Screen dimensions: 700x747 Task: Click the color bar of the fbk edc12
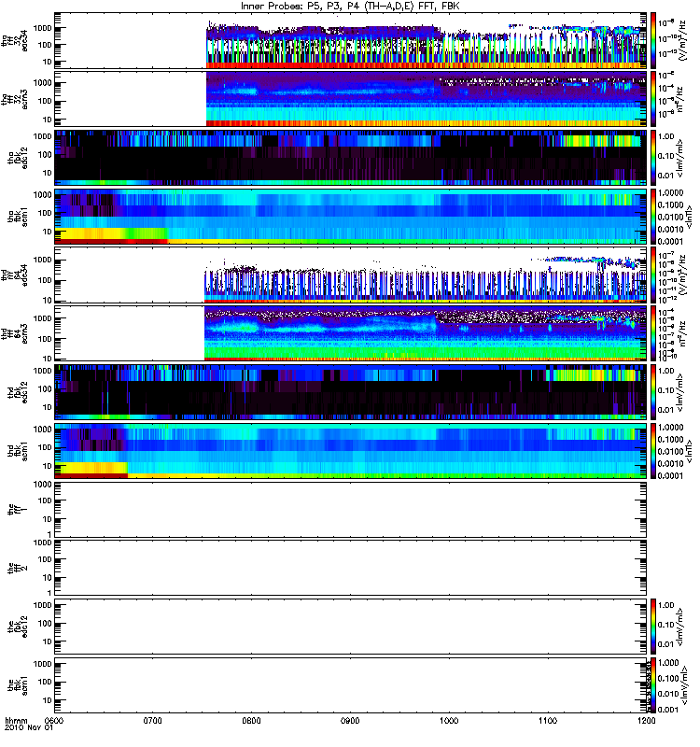[653, 627]
